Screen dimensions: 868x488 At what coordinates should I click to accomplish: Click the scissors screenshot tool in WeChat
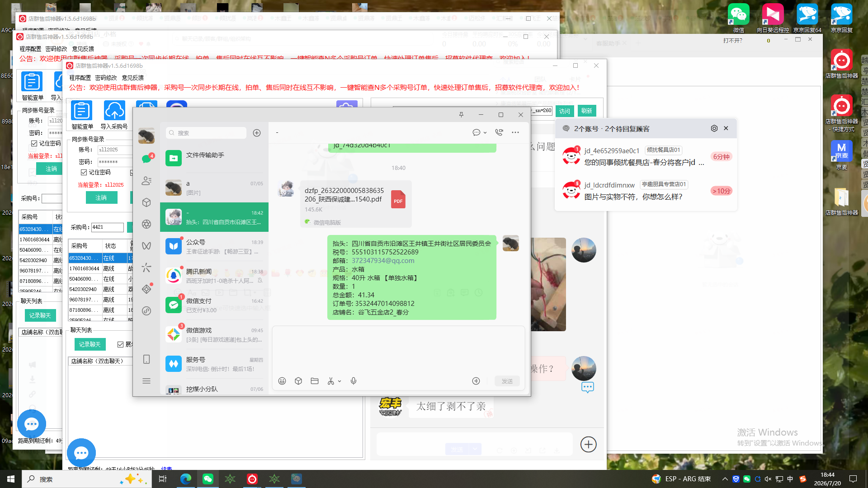[x=331, y=381]
